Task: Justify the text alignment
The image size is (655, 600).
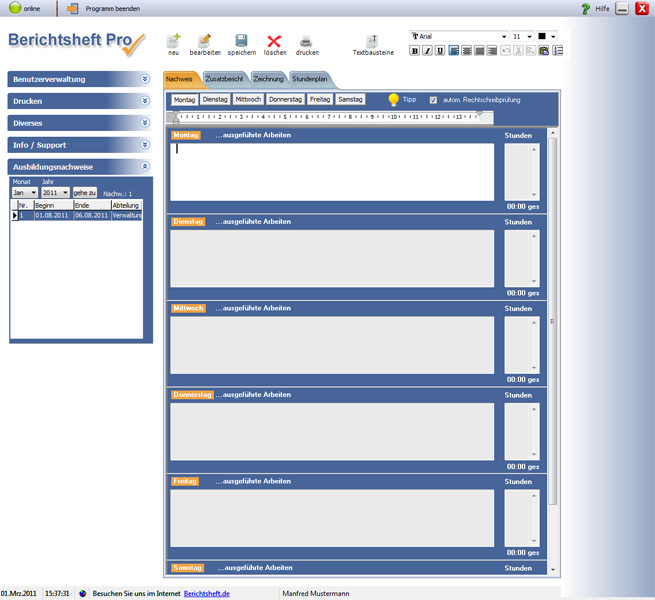Action: coord(480,51)
